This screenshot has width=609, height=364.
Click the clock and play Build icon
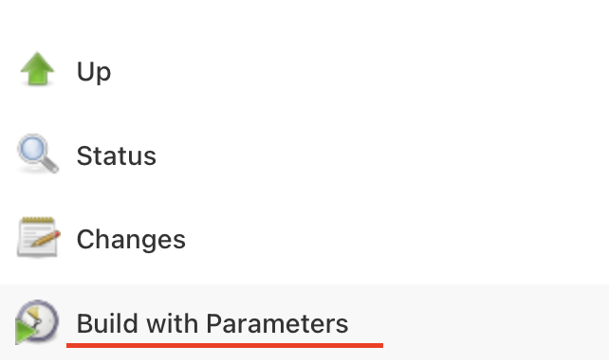(x=37, y=321)
